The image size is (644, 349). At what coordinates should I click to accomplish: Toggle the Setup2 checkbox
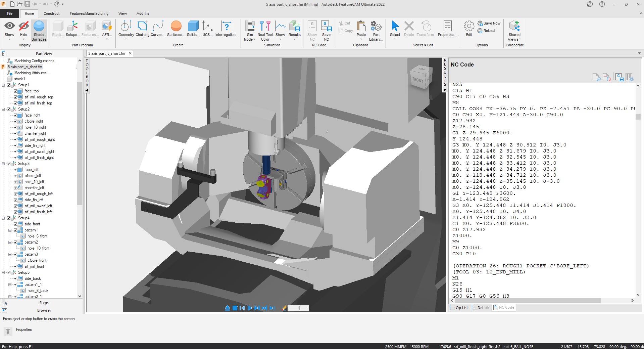point(9,109)
